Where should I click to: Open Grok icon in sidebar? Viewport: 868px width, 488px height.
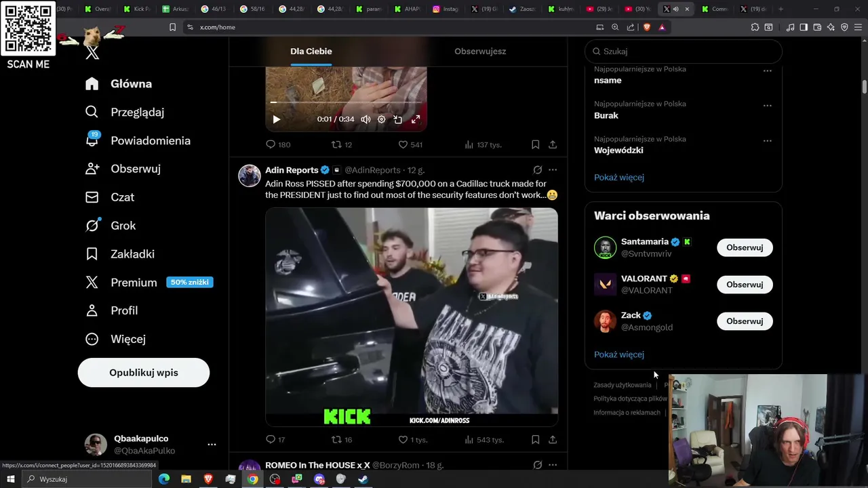[x=92, y=226]
